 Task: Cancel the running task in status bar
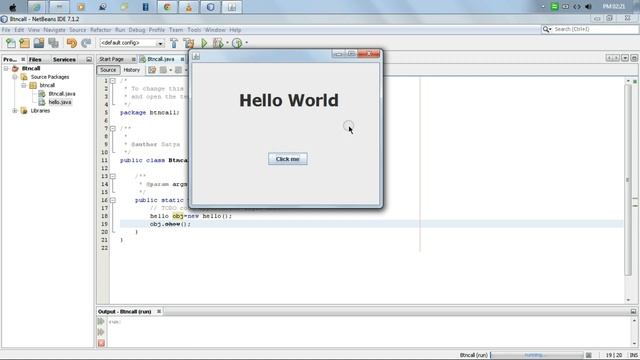[x=589, y=356]
